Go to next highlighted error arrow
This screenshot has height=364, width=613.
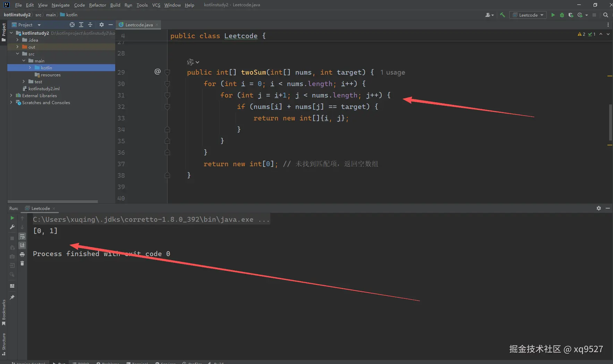pos(608,34)
